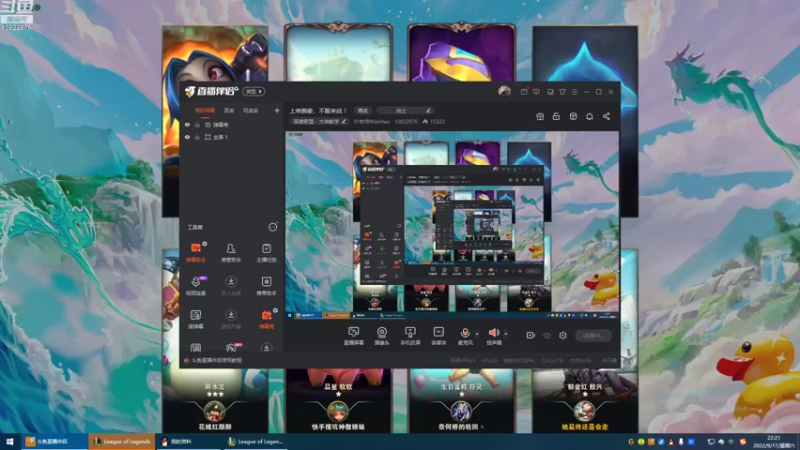
Task: Click the 修改 button next to stream title
Action: 363,111
